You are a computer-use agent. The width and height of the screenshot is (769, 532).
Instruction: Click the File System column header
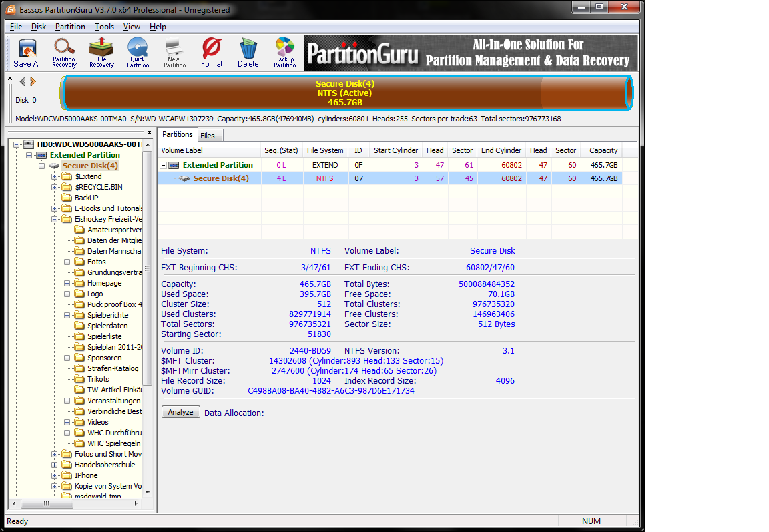click(x=325, y=150)
